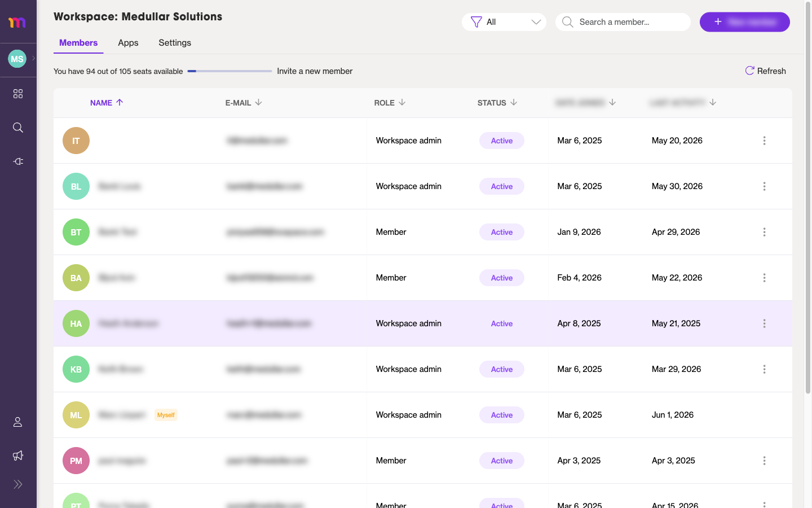Expand sidebar with double chevron icon
Screen dimensions: 812x508
click(18, 484)
